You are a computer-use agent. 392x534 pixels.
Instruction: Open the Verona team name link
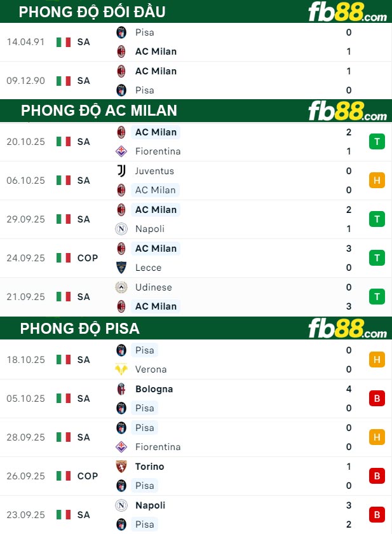click(151, 369)
